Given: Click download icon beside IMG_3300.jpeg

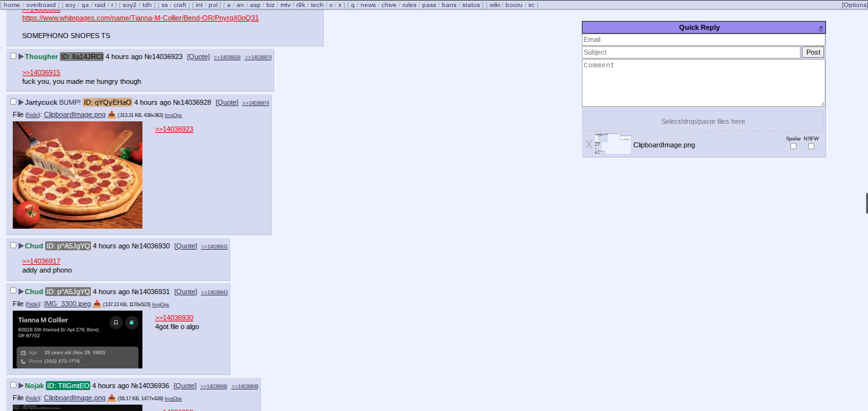Looking at the screenshot, I should (x=97, y=304).
